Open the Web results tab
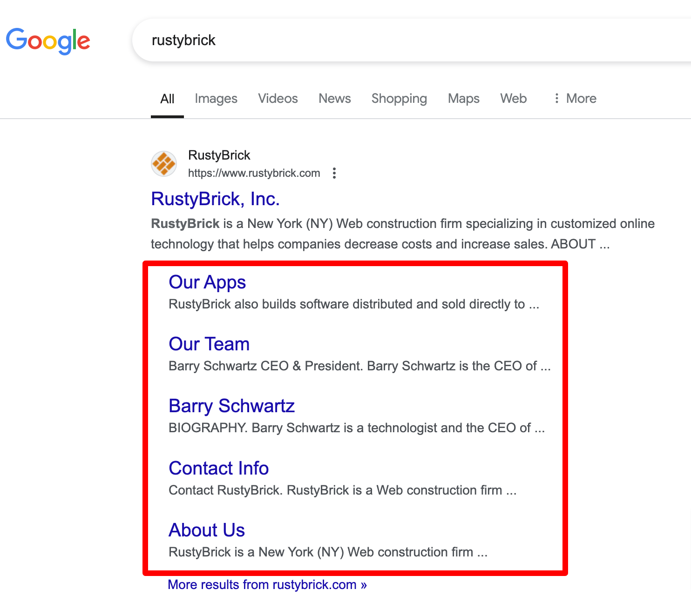The height and width of the screenshot is (616, 691). (x=513, y=98)
